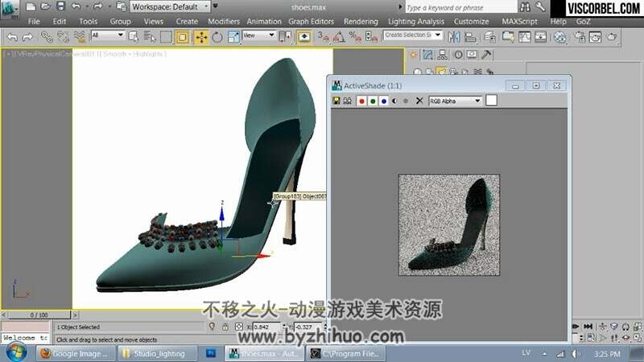
Task: Open the Lighting Analysis menu
Action: pyautogui.click(x=416, y=22)
